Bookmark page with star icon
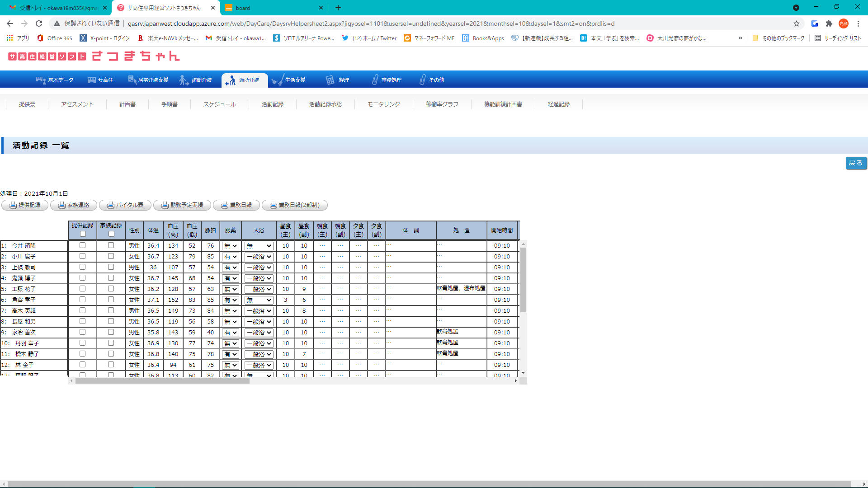This screenshot has height=488, width=868. [797, 23]
